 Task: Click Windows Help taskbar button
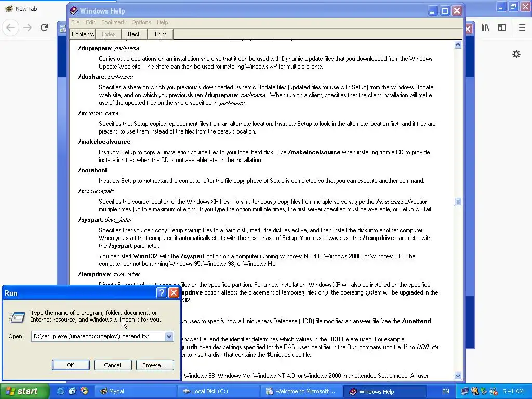(384, 391)
